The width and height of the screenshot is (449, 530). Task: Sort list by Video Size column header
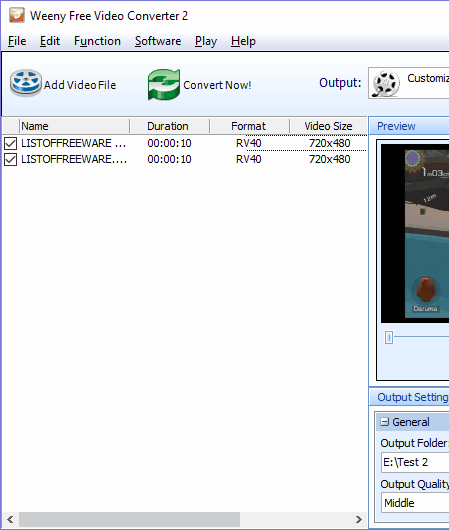(328, 126)
